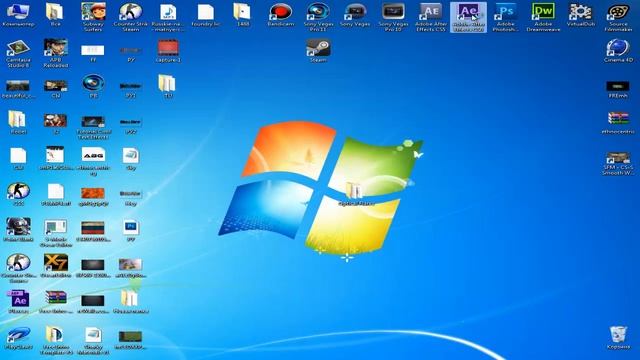Screen dimensions: 640x360
Task: Open the Recycle Bin
Action: click(x=618, y=338)
